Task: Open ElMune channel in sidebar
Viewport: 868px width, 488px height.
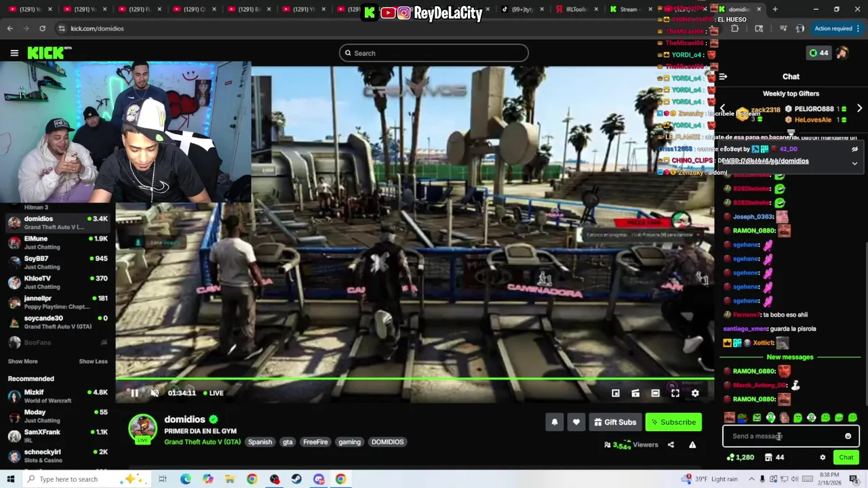Action: coord(58,243)
